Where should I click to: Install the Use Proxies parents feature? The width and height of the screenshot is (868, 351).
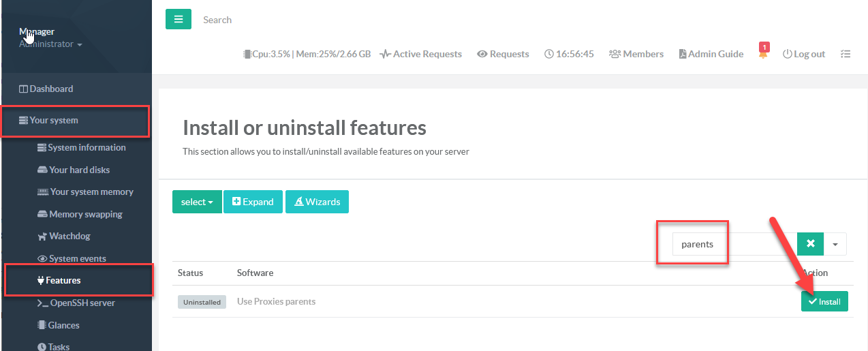pyautogui.click(x=824, y=301)
